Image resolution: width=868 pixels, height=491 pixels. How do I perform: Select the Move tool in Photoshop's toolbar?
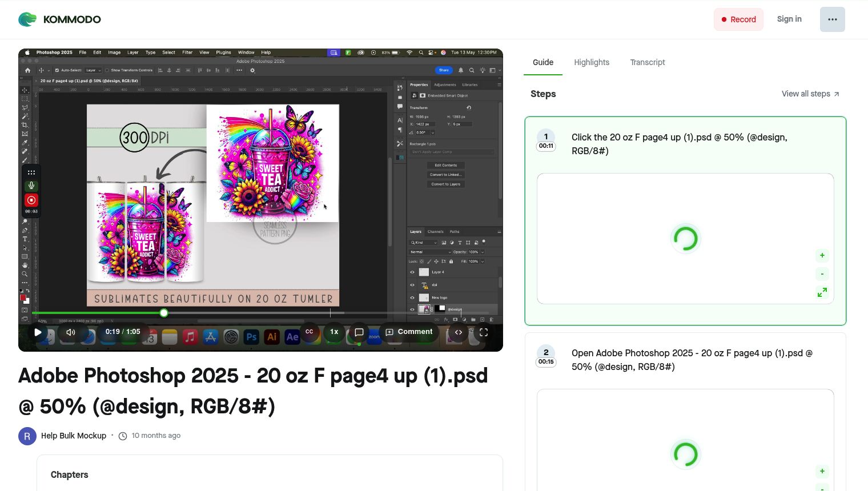[x=26, y=90]
